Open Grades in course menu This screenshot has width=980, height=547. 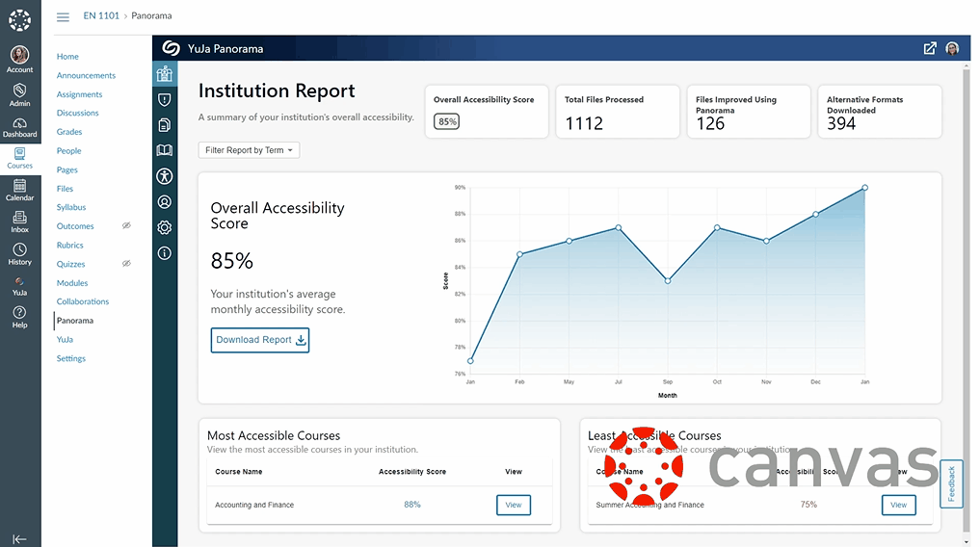pyautogui.click(x=69, y=132)
